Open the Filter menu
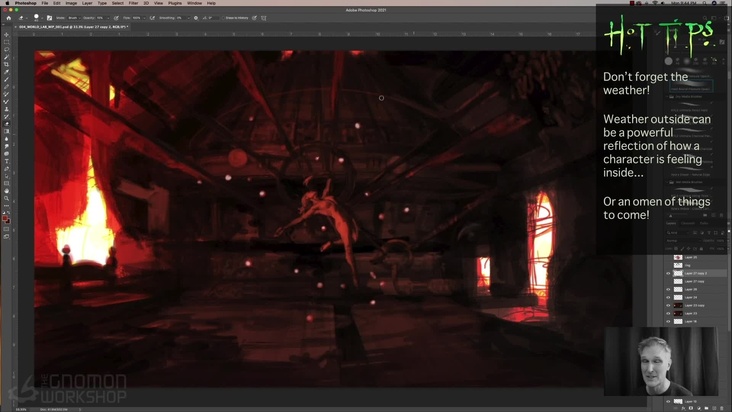 tap(133, 3)
